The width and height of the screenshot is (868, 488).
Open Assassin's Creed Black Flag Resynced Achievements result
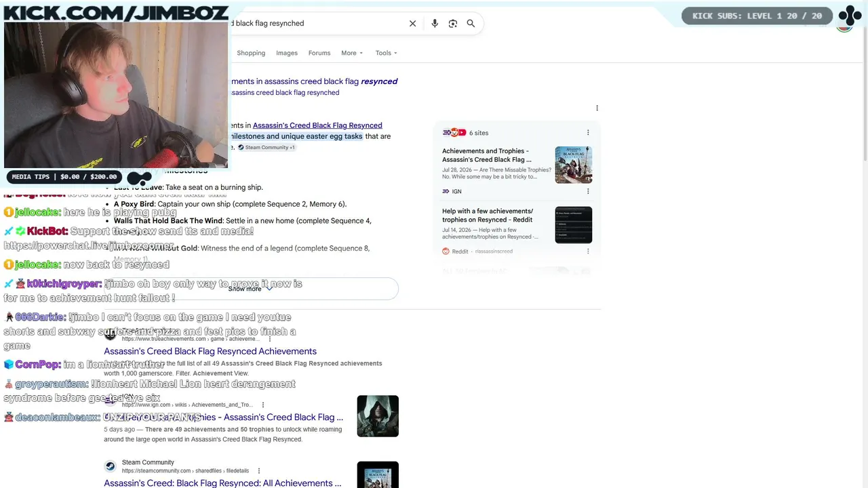210,351
